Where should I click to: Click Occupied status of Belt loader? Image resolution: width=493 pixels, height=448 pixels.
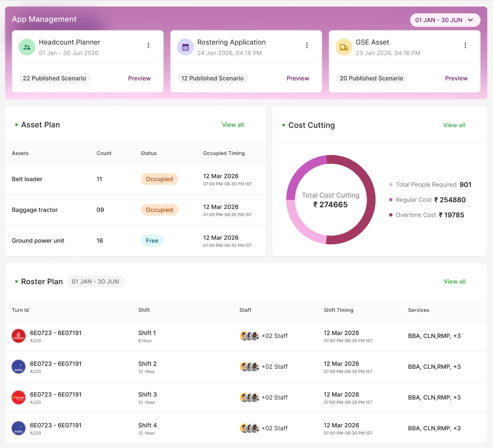pyautogui.click(x=159, y=179)
